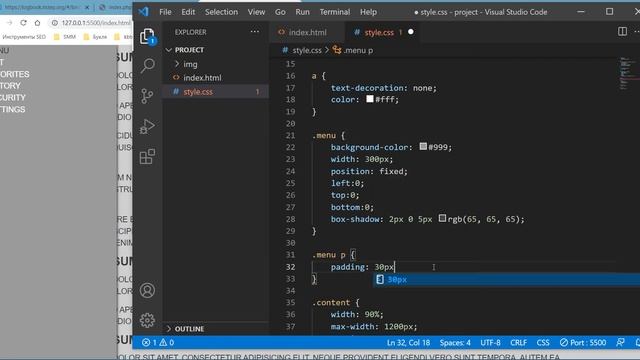
Task: Click the Port : 5500 Live Server status
Action: coord(582,342)
